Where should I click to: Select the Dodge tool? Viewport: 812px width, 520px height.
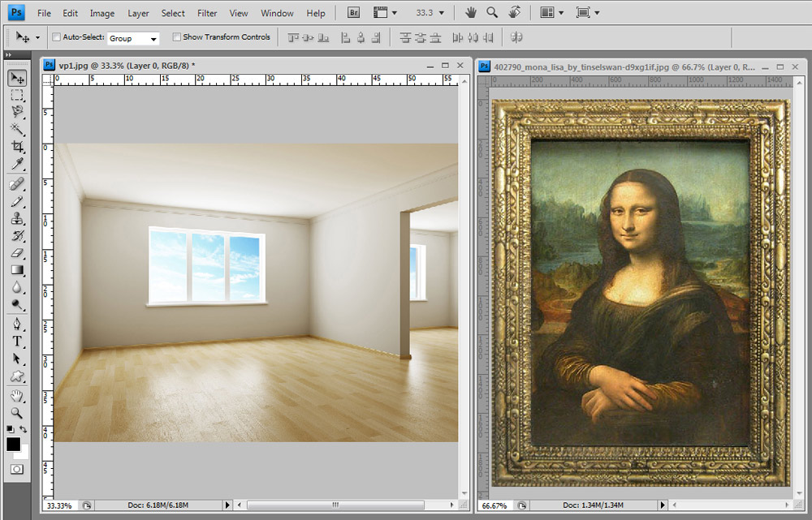pos(17,304)
